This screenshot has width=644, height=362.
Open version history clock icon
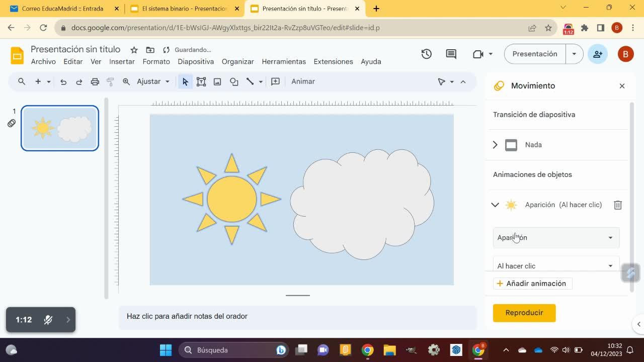(x=427, y=54)
